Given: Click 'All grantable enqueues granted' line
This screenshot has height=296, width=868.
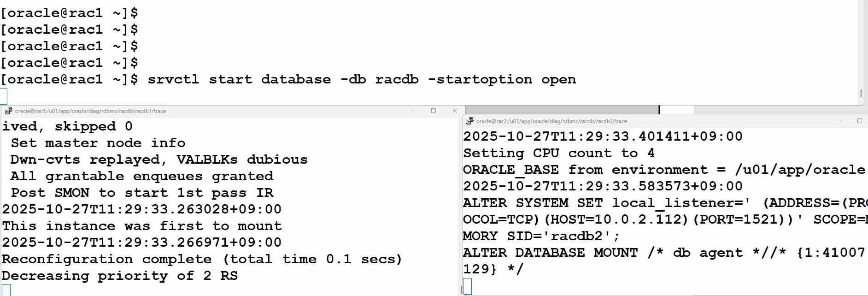Looking at the screenshot, I should click(x=142, y=176).
